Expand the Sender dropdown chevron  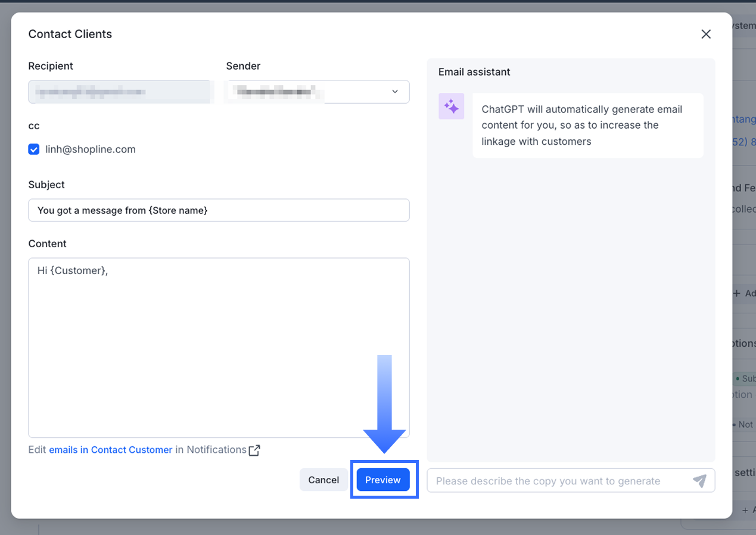click(x=394, y=92)
